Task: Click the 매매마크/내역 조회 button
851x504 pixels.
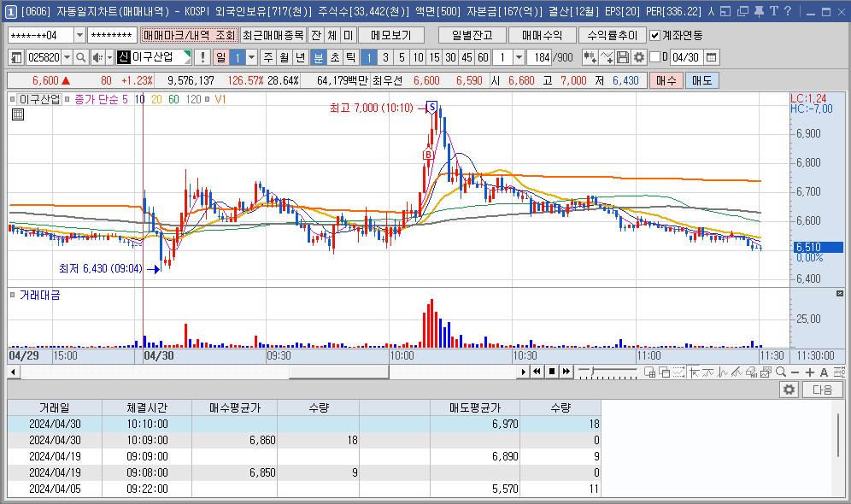Action: (x=189, y=35)
